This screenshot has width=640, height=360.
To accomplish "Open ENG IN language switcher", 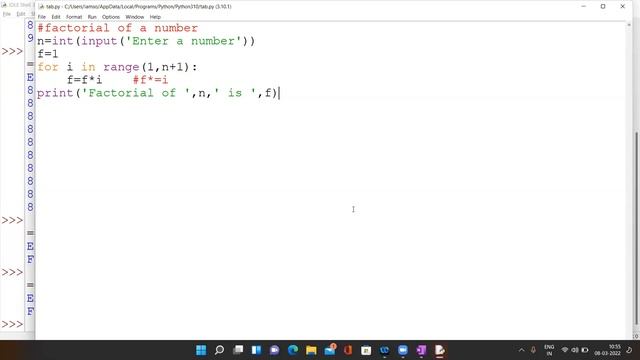I will click(549, 350).
